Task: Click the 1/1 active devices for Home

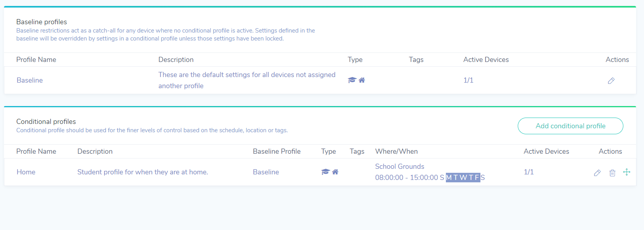Action: click(529, 172)
